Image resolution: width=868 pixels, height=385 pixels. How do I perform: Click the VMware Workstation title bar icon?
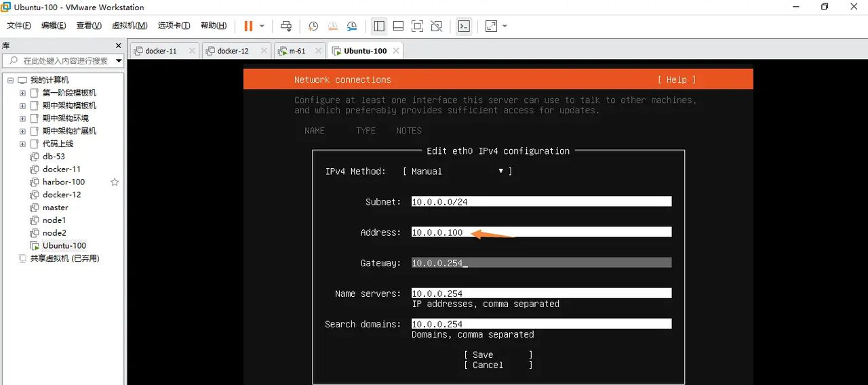click(6, 7)
